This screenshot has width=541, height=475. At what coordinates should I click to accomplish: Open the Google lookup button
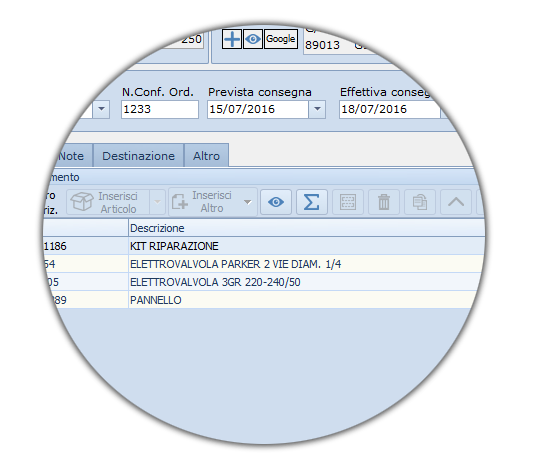point(281,39)
